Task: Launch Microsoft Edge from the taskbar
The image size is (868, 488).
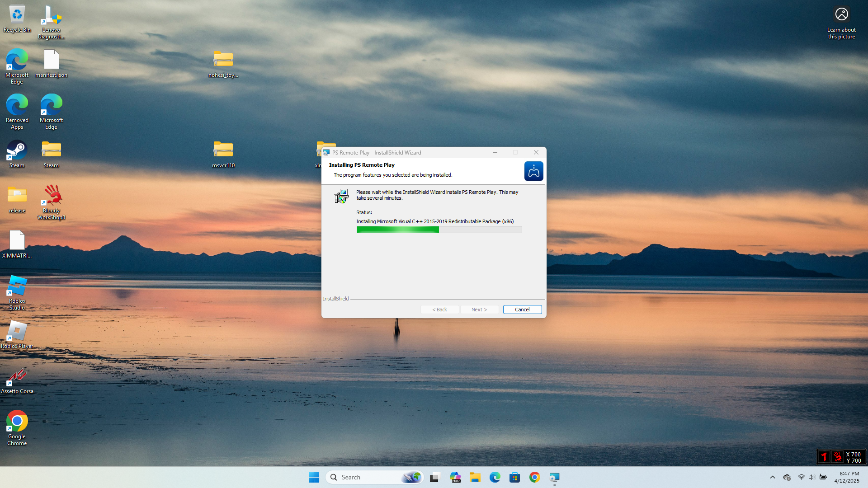Action: (495, 477)
